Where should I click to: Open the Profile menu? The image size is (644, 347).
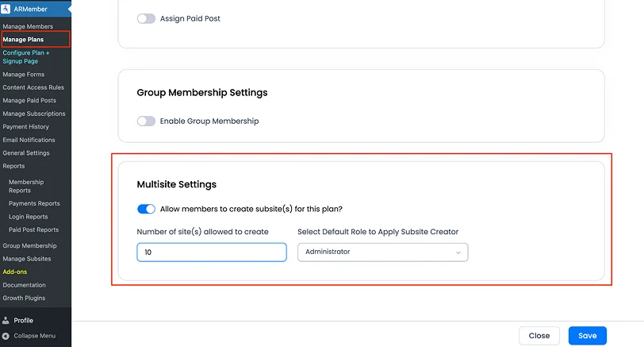[x=24, y=320]
